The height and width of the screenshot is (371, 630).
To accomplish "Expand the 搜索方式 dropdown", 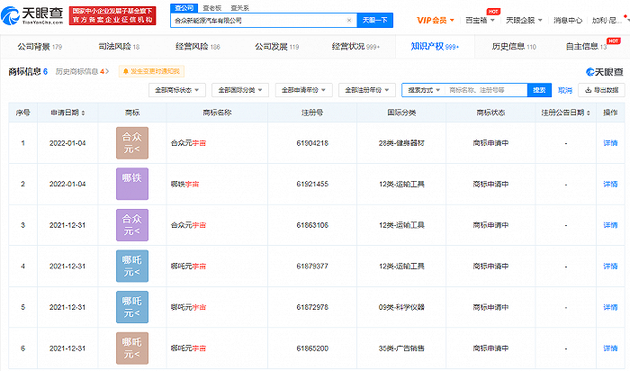I will click(x=424, y=90).
